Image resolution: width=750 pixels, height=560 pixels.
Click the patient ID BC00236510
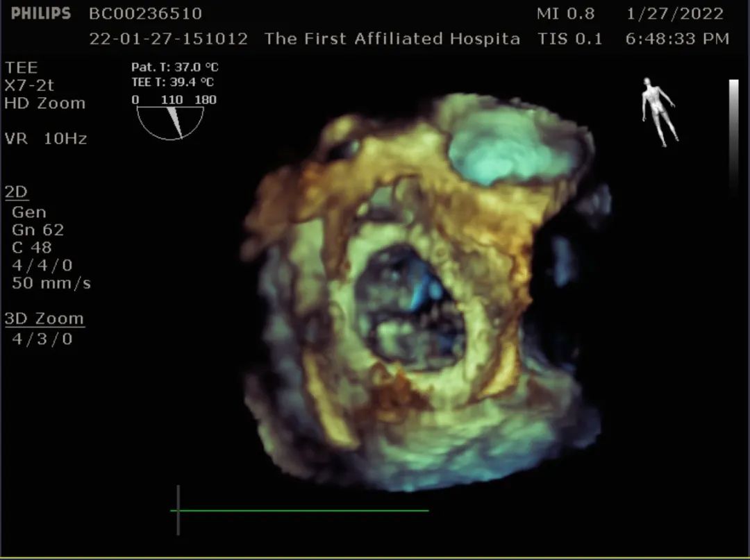(146, 14)
